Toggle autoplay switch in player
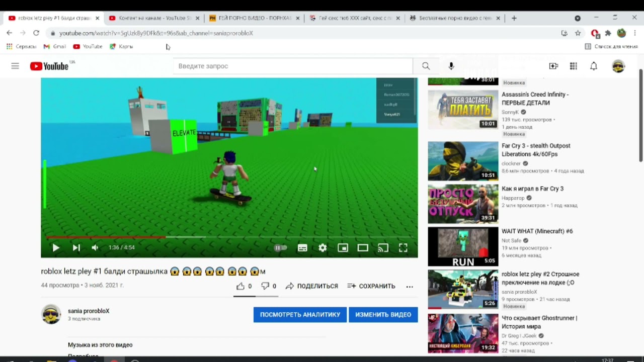644x362 pixels. [280, 247]
